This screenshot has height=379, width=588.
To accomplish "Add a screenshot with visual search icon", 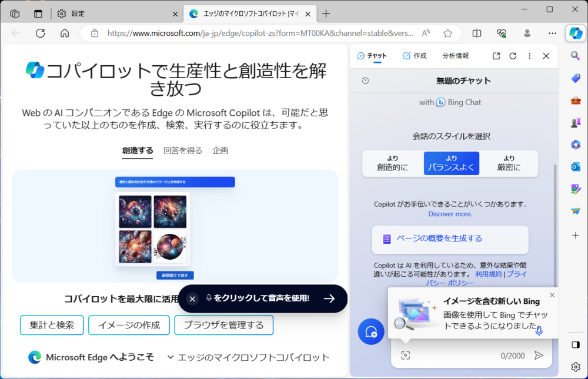I will point(405,355).
